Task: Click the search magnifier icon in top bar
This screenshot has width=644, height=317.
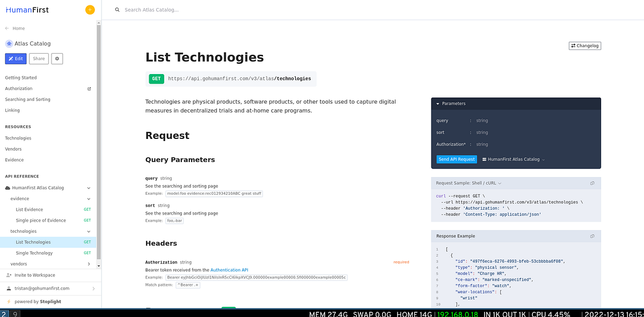Action: [x=117, y=9]
